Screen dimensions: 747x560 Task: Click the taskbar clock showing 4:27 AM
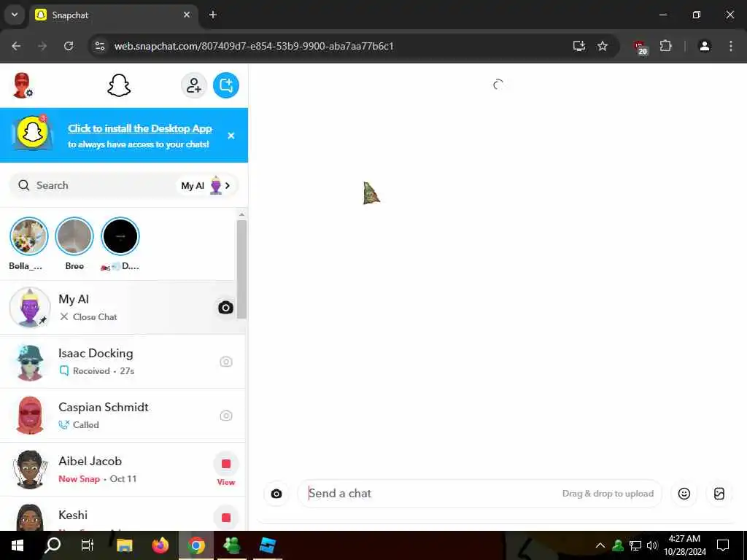pos(684,545)
